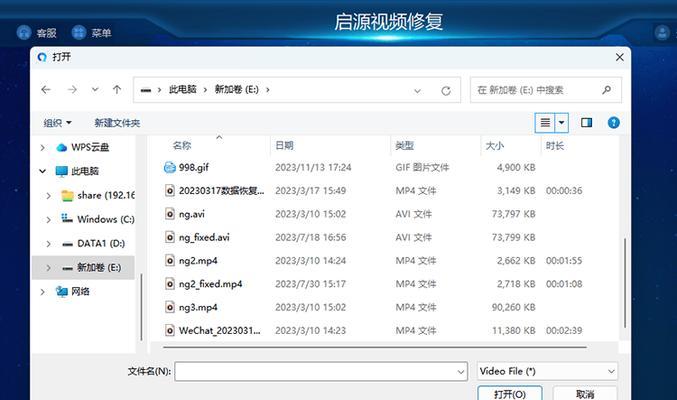
Task: Expand the Windows (C:) drive node
Action: 48,219
